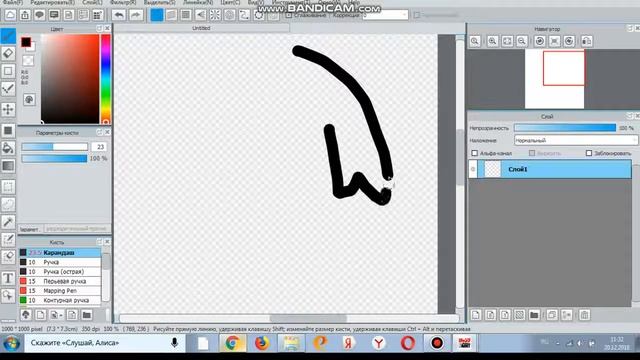The image size is (640, 360).
Task: Adjust the brush opacity 100 % slider
Action: pos(54,158)
